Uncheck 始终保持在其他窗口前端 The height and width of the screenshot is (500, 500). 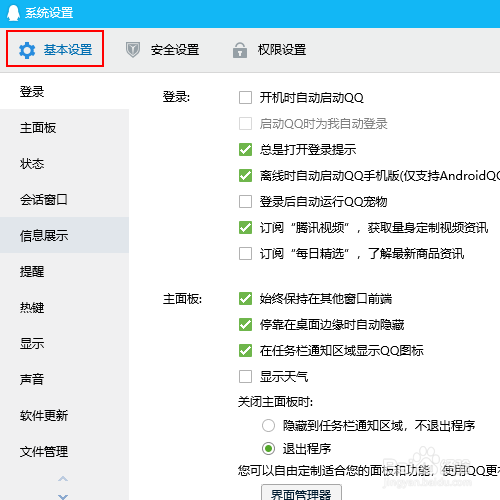tap(245, 299)
